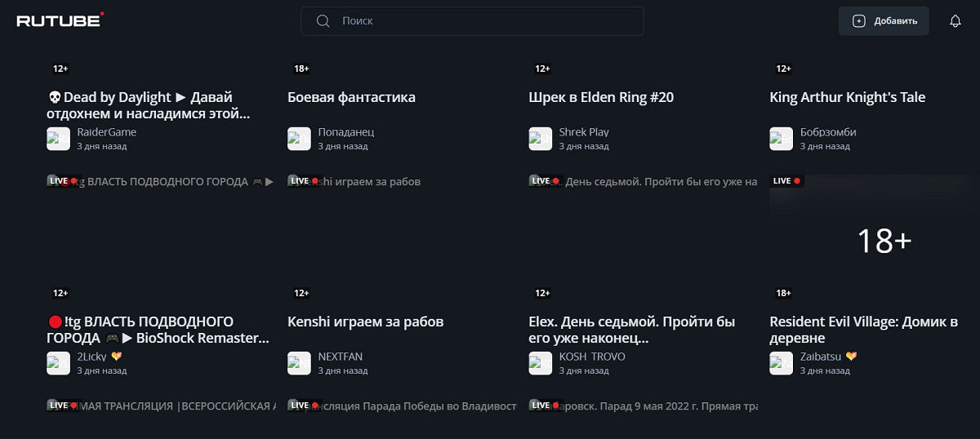Screen dimensions: 980x439
Task: Open the NEXTFAN channel name
Action: 340,357
